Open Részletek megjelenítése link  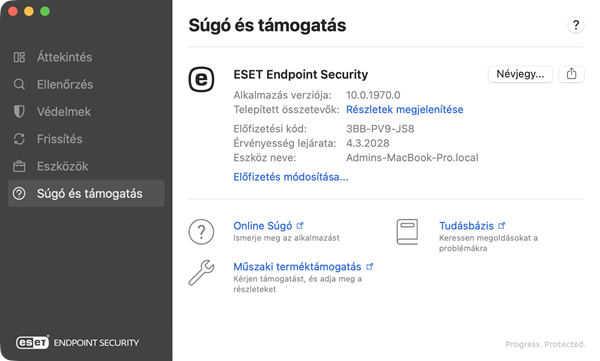click(x=404, y=109)
